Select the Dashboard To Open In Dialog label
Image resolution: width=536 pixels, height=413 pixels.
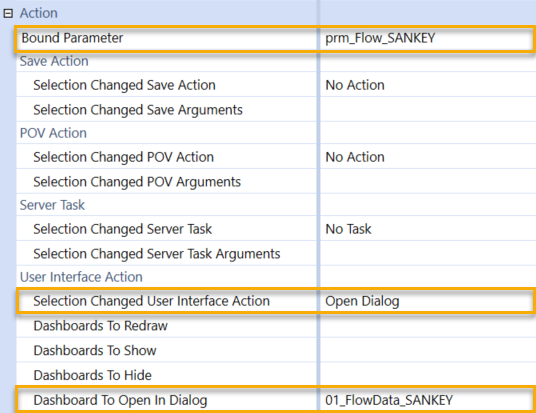pos(120,400)
